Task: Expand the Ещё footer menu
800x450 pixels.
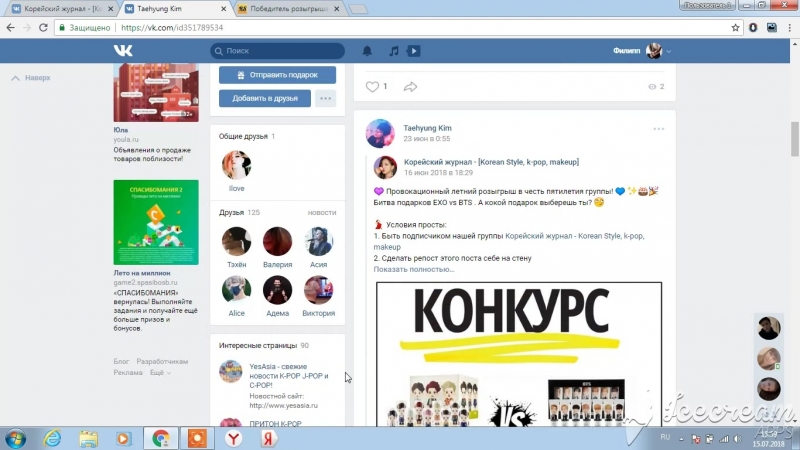Action: pos(160,372)
